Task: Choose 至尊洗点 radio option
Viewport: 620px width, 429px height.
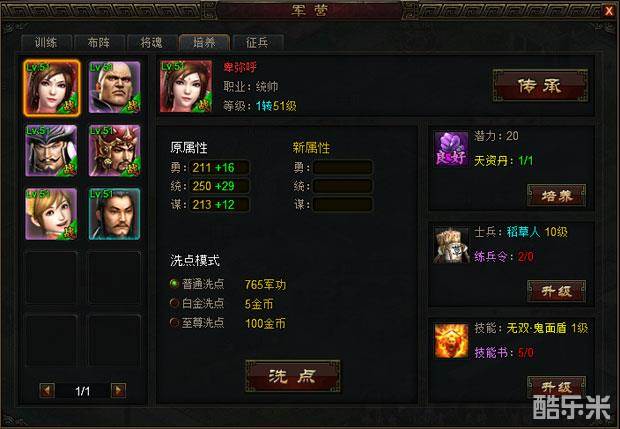Action: click(174, 323)
